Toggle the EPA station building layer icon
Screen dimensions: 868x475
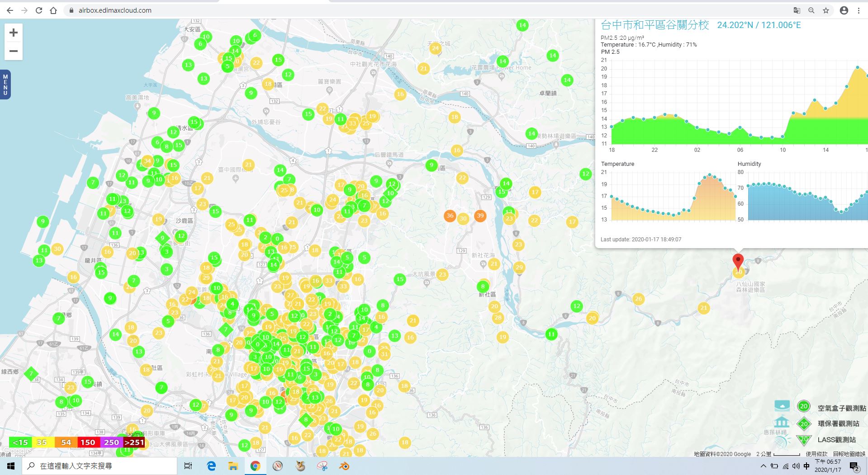point(782,423)
